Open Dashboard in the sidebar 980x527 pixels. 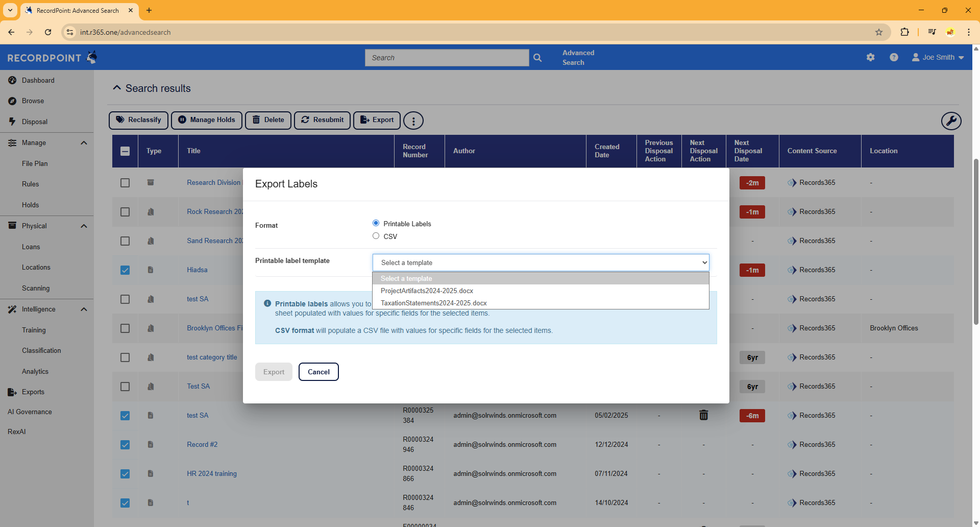38,80
